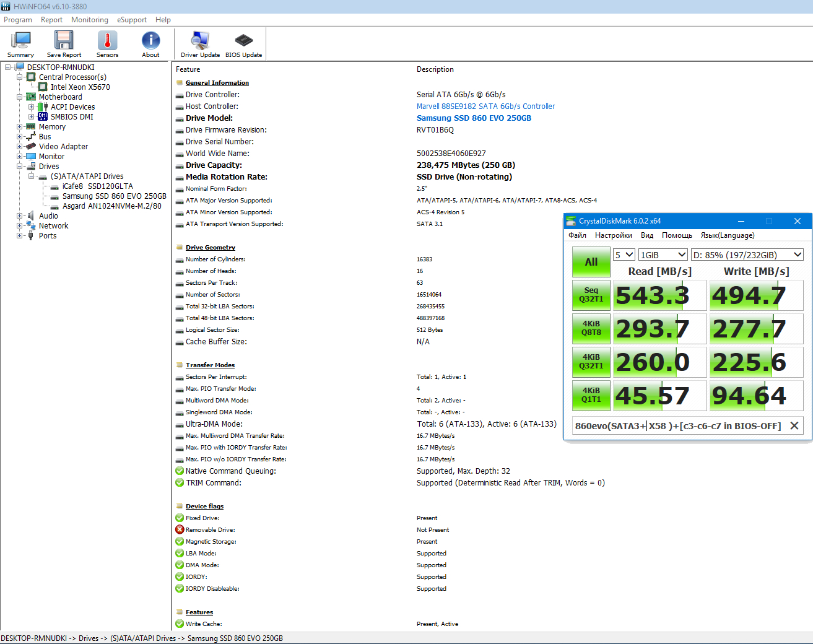Screen dimensions: 813x644
Task: Click the green check beside Fixed Drive
Action: pyautogui.click(x=180, y=518)
